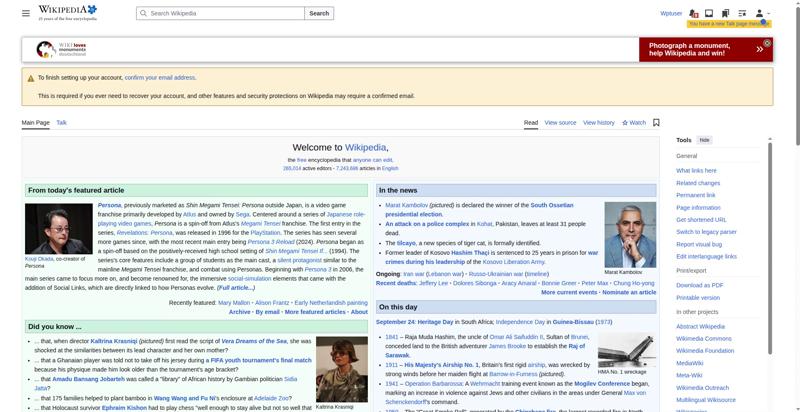This screenshot has height=412, width=800.
Task: Open "MediaWiki" sidebar link
Action: pyautogui.click(x=689, y=363)
